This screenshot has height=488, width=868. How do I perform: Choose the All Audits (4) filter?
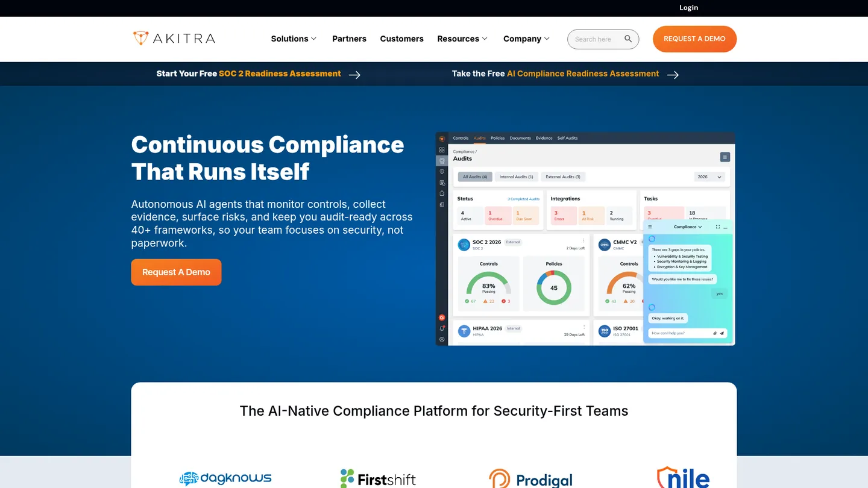tap(475, 177)
